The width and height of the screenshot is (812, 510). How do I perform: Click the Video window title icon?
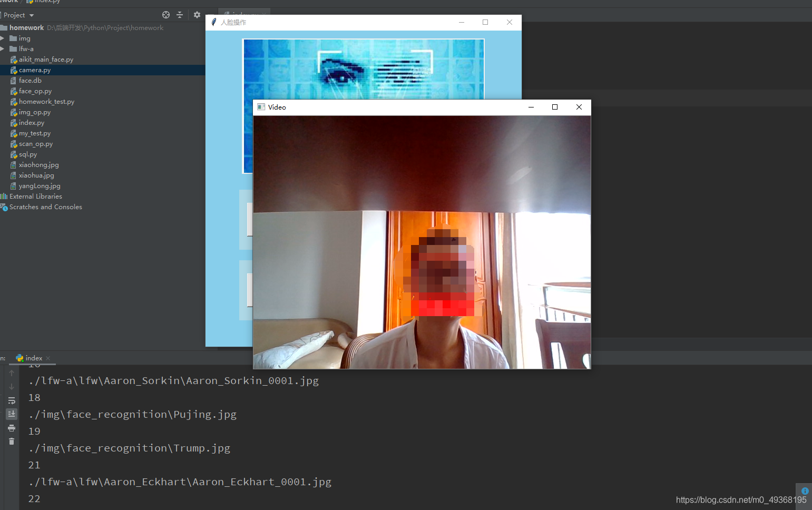point(261,107)
